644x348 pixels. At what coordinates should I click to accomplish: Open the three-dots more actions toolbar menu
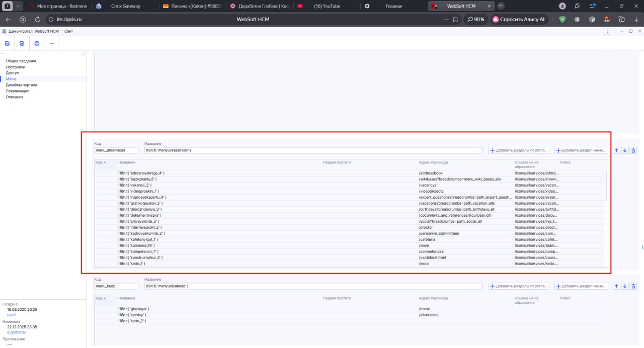coord(51,44)
